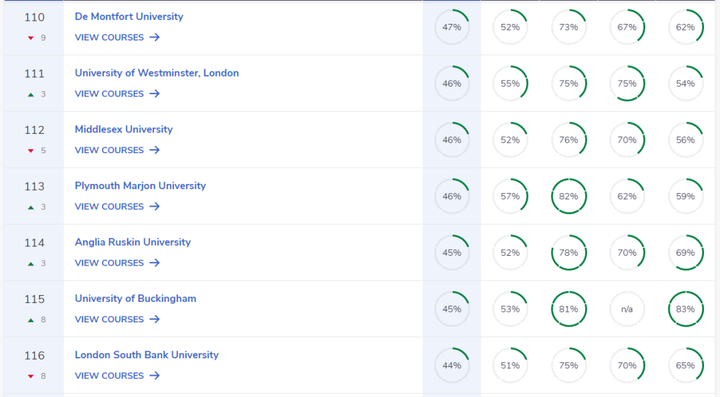Viewport: 720px width, 397px height.
Task: Click the 47% overall score for De Montfort
Action: click(x=452, y=27)
